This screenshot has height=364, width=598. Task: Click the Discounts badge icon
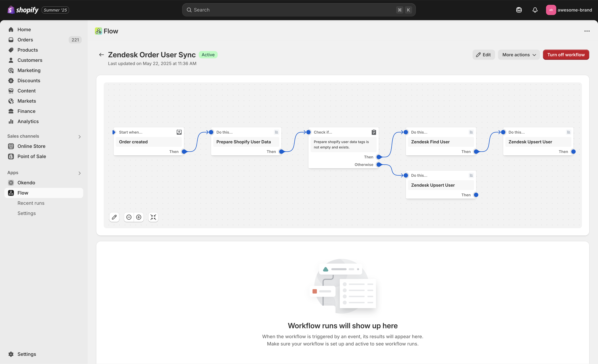(x=11, y=80)
